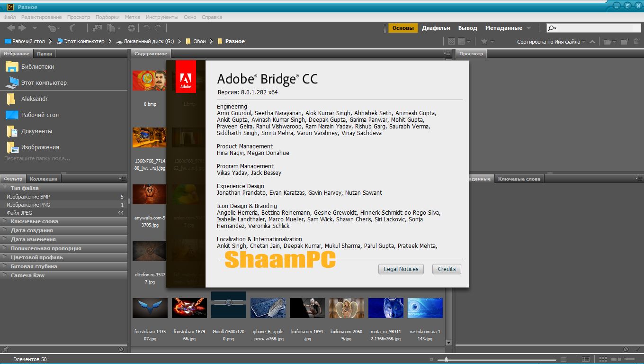Screen dimensions: 644x364
Task: Open Go to parent or favorites dropdown arrow
Action: (35, 28)
